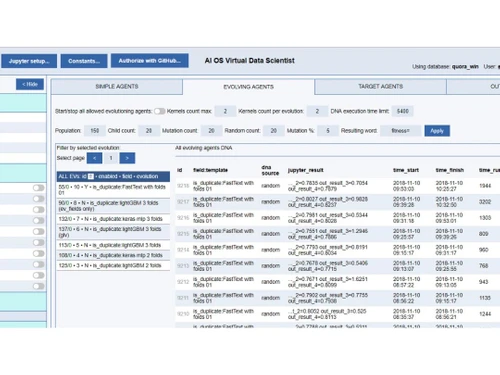
Task: Click the Resulting word field showing fitness=
Action: tap(400, 131)
